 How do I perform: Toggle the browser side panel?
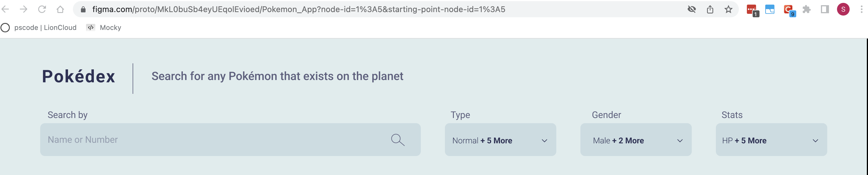click(x=825, y=9)
